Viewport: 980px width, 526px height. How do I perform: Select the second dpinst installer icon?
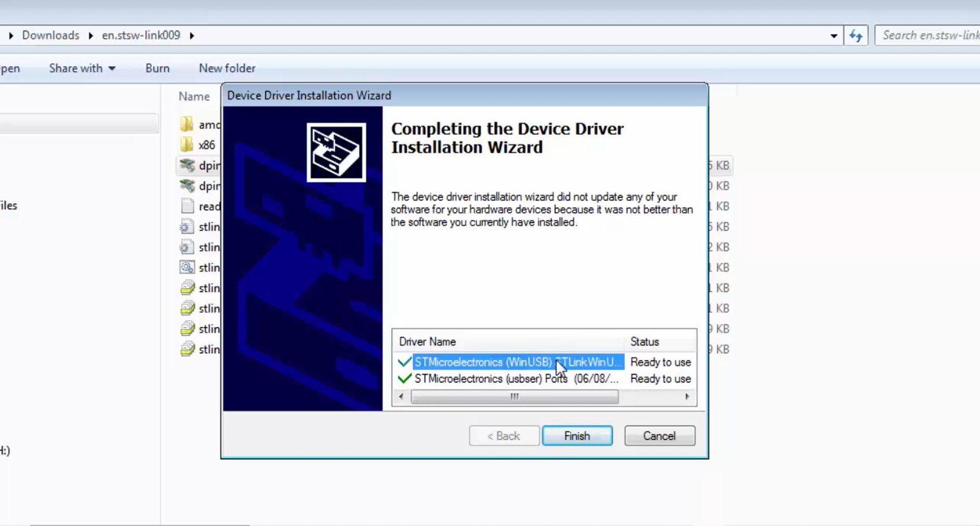tap(187, 185)
